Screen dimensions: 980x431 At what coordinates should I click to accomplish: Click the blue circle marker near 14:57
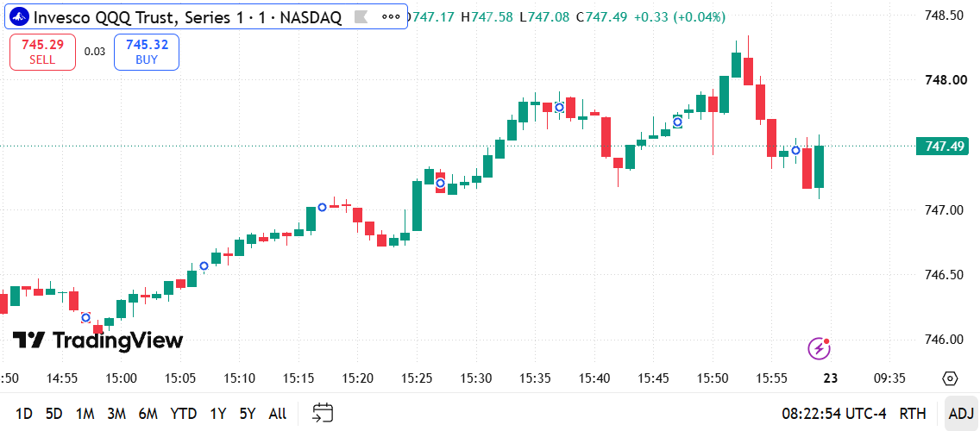coord(86,318)
